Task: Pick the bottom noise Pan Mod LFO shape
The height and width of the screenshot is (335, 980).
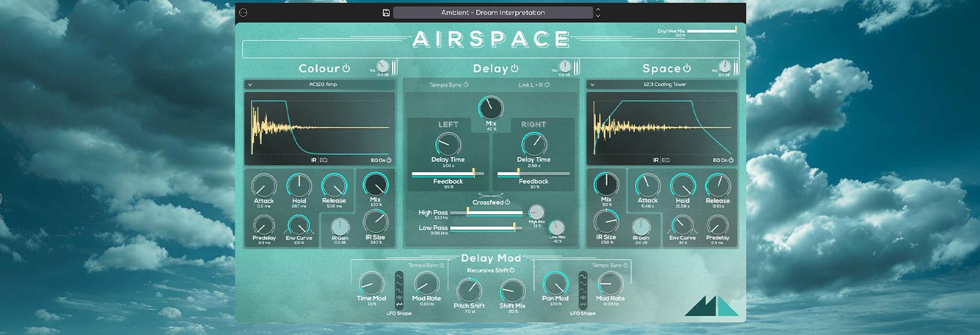Action: (x=582, y=304)
